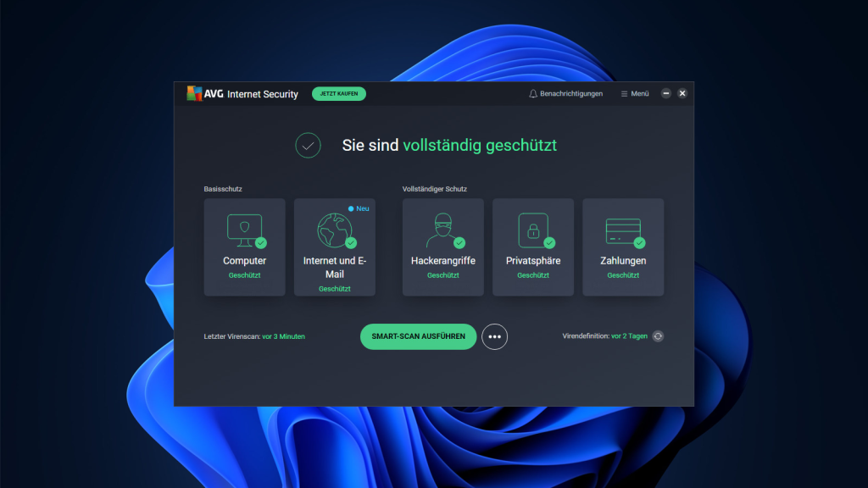Open Benachrichtigungen bell icon
Image resolution: width=868 pixels, height=488 pixels.
click(532, 93)
